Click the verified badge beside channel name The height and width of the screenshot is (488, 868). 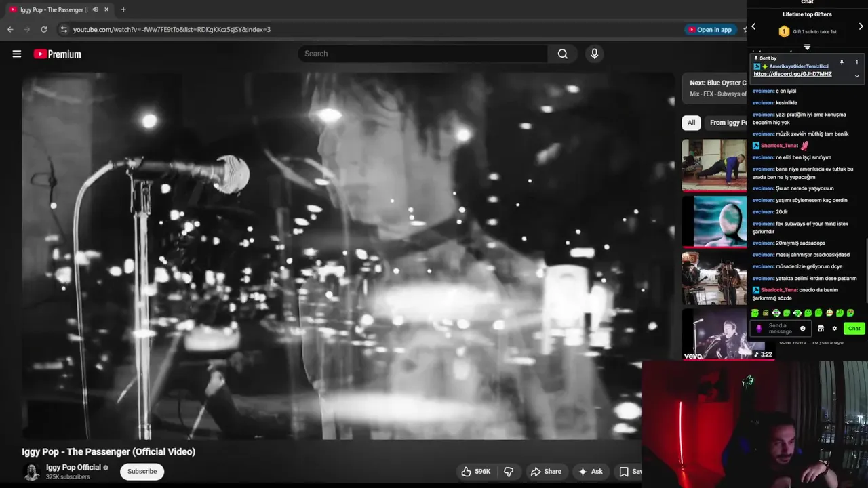pyautogui.click(x=106, y=468)
